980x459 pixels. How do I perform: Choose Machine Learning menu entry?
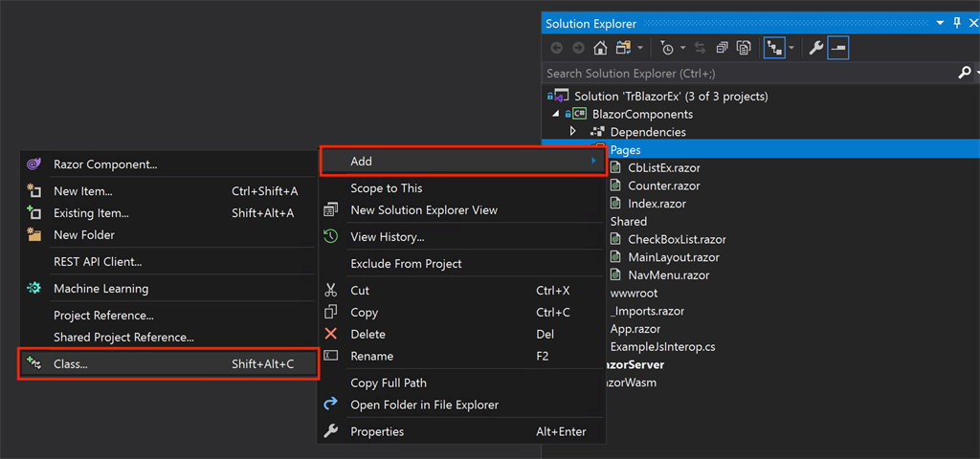click(x=168, y=289)
